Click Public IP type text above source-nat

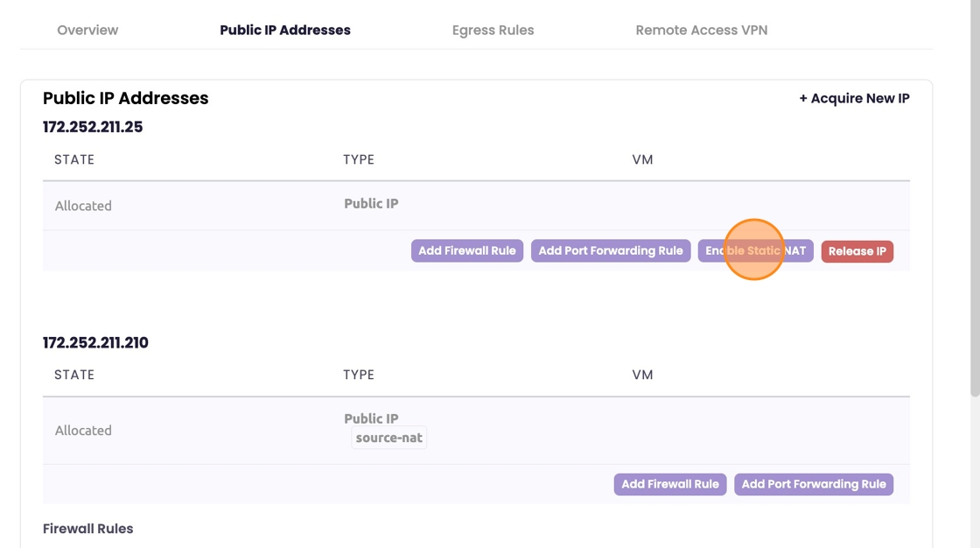coord(371,418)
